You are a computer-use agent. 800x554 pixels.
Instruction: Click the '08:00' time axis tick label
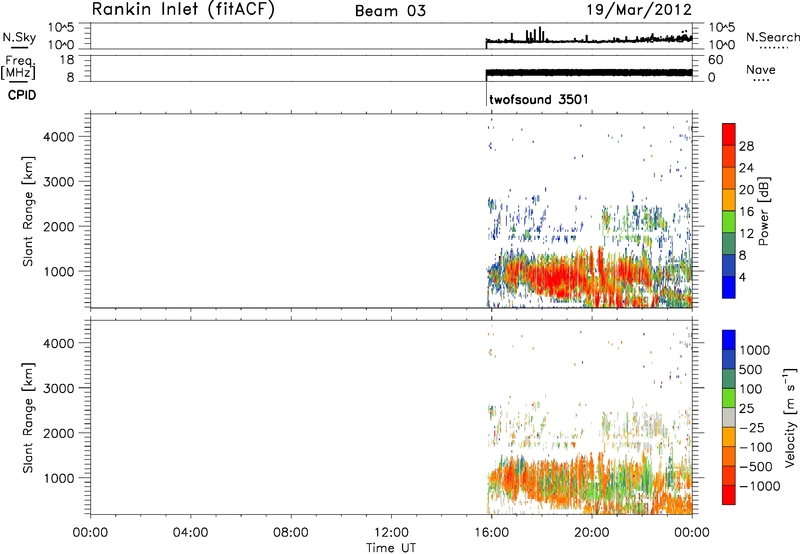coord(291,533)
